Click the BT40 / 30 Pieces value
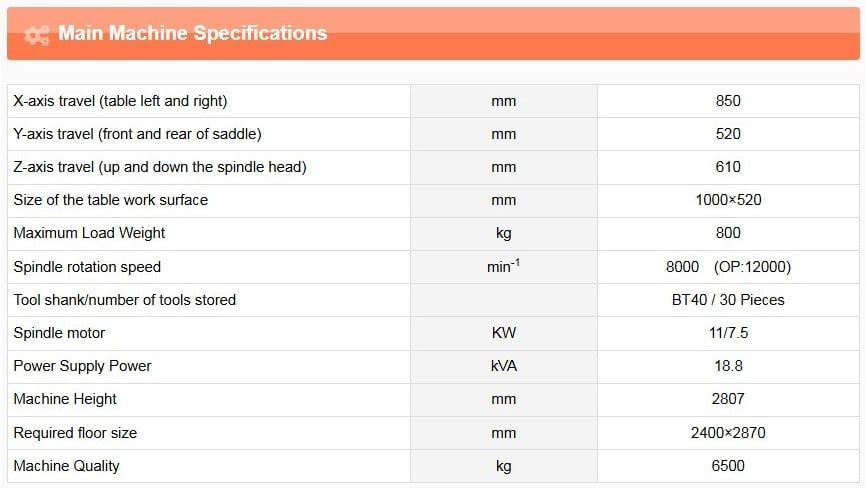865x492 pixels. coord(728,300)
